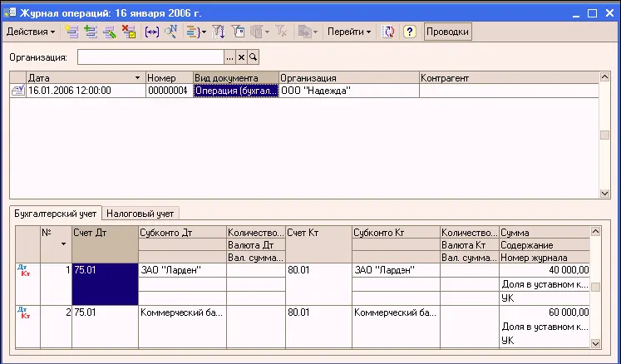The width and height of the screenshot is (621, 364).
Task: Open the Действия dropdown menu
Action: (x=31, y=32)
